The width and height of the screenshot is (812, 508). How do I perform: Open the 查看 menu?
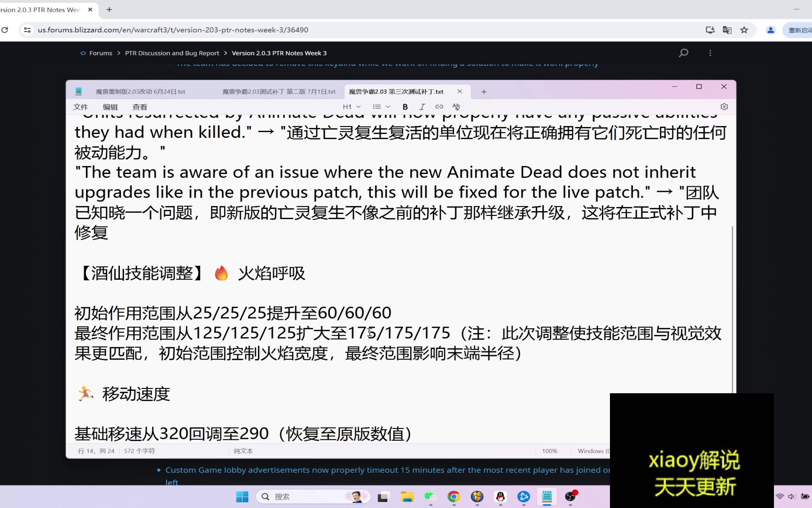pos(140,107)
